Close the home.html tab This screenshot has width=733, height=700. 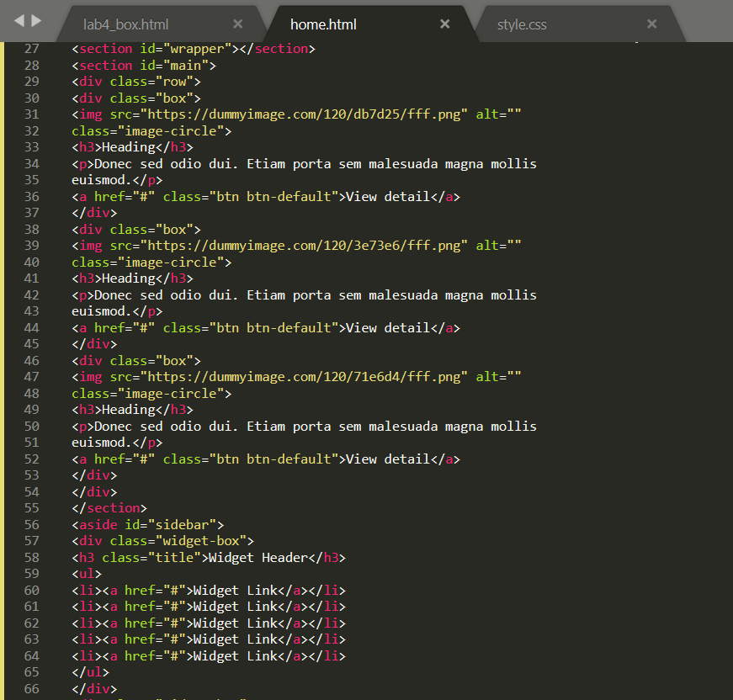point(445,24)
